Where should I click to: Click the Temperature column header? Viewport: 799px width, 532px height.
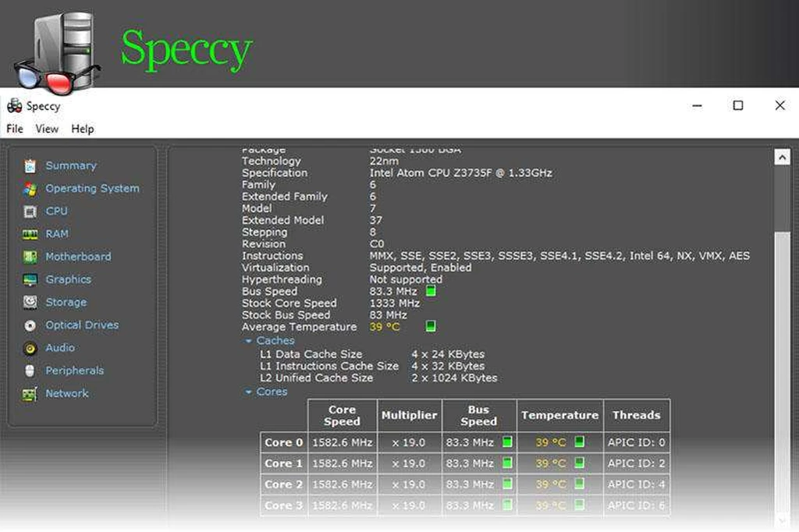560,415
